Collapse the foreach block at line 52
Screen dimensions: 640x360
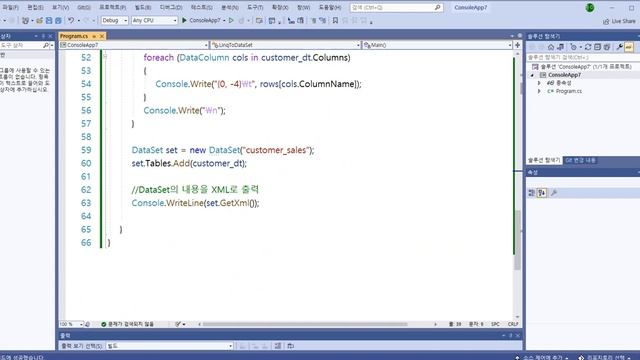coord(105,57)
